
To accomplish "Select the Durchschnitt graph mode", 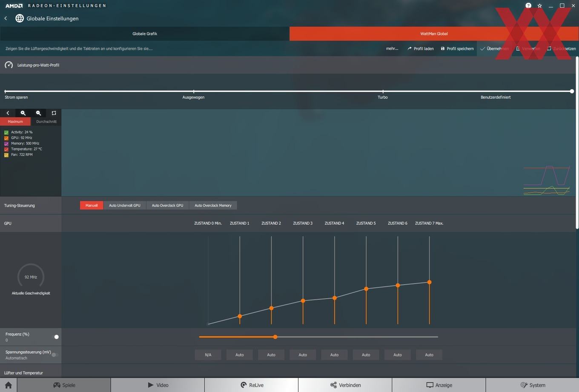I will (x=46, y=122).
